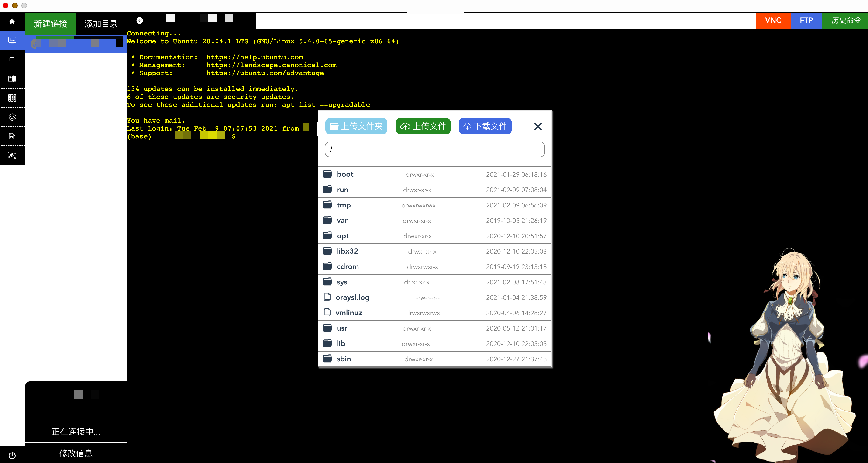Select the home icon in the sidebar
Screen dimensions: 868x463
(x=12, y=22)
